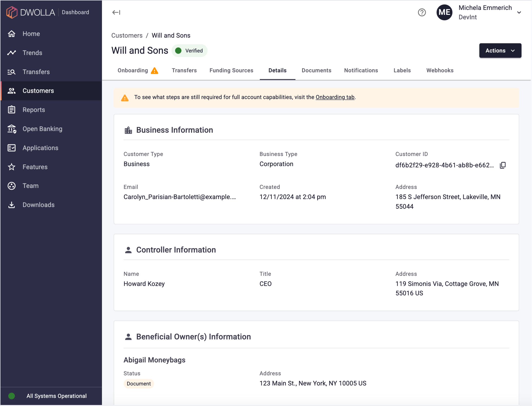The height and width of the screenshot is (406, 532).
Task: Open the Funding Sources tab
Action: pos(231,71)
